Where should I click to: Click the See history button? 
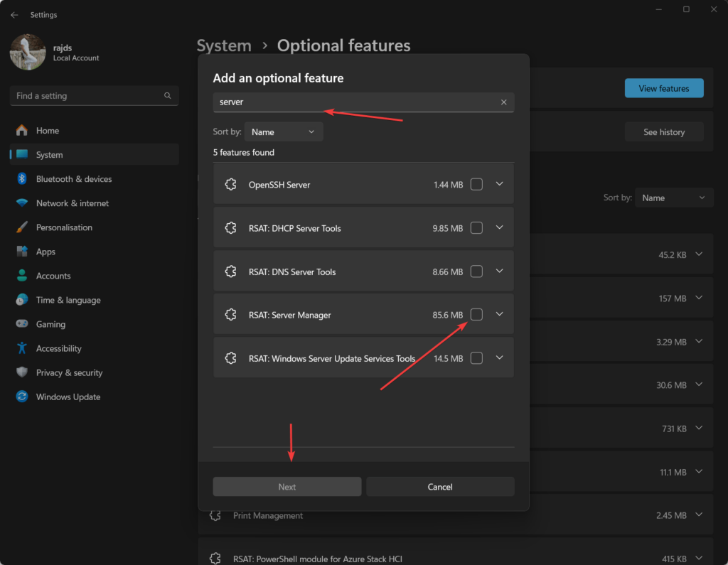663,131
